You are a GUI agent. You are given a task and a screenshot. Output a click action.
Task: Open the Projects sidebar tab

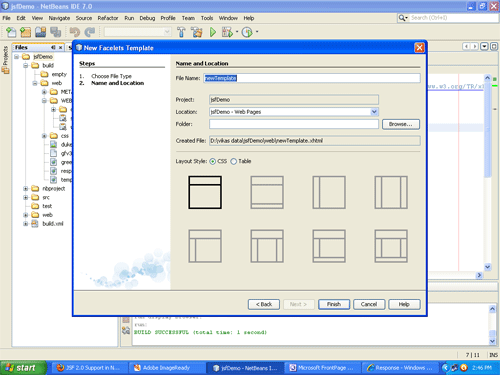pyautogui.click(x=5, y=60)
